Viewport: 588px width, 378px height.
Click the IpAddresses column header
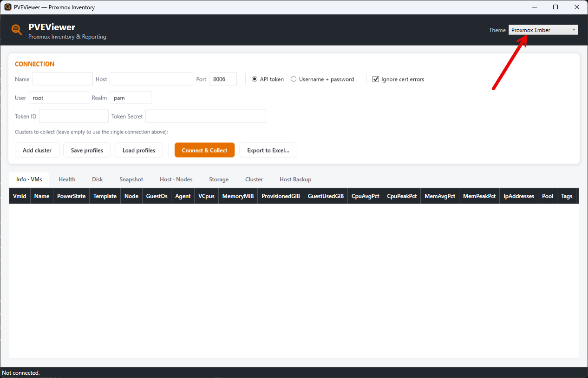519,196
